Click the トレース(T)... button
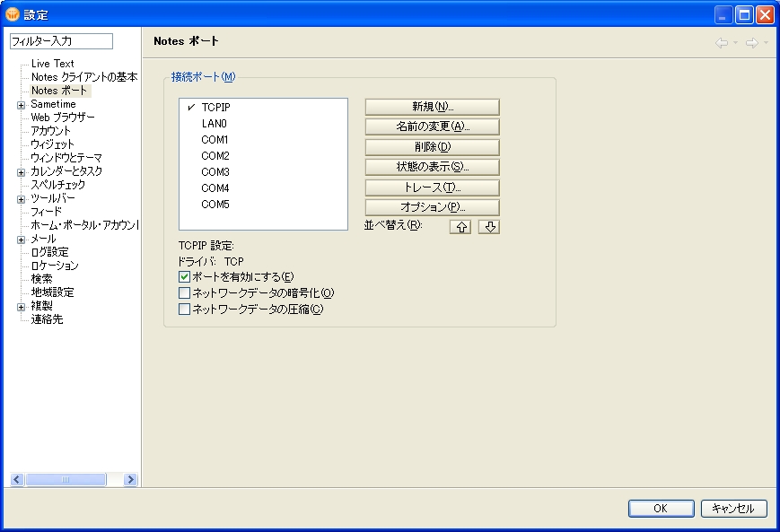Viewport: 780px width, 532px height. (x=433, y=188)
